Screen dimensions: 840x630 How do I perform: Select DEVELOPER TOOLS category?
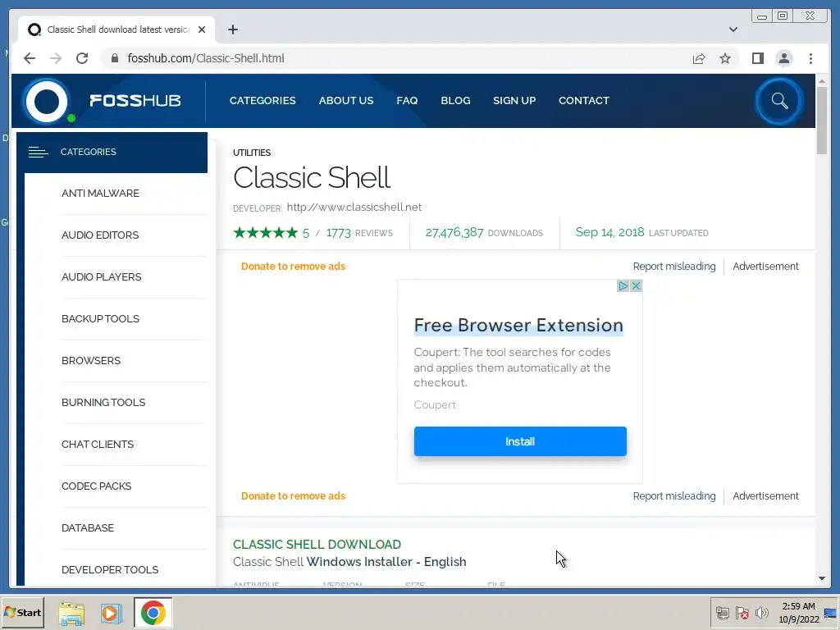pos(110,569)
